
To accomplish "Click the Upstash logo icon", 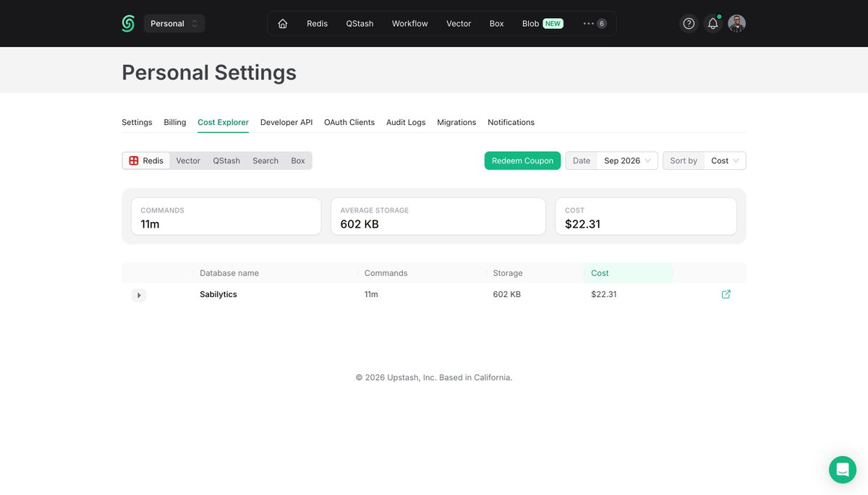I will click(x=128, y=24).
